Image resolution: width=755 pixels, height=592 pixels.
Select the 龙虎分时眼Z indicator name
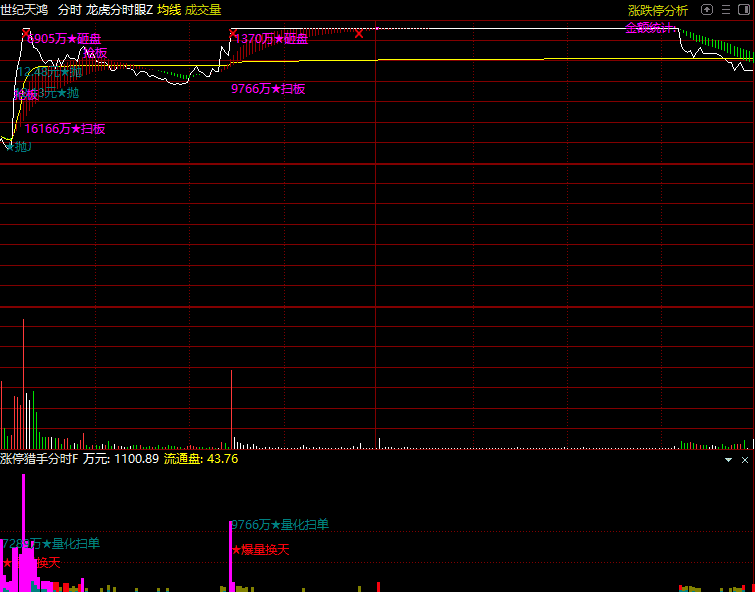tap(119, 10)
